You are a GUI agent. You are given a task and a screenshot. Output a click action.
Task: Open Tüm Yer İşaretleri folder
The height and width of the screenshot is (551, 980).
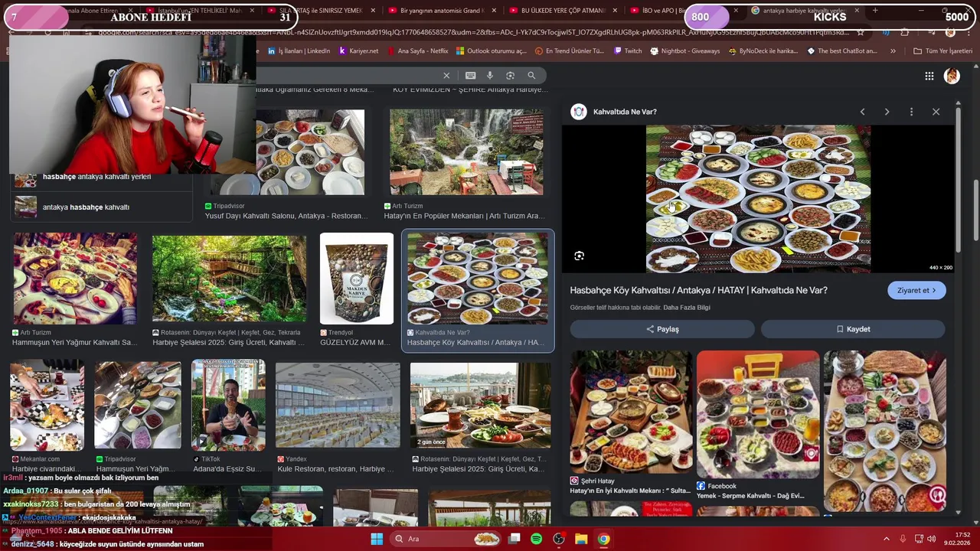[x=942, y=51]
